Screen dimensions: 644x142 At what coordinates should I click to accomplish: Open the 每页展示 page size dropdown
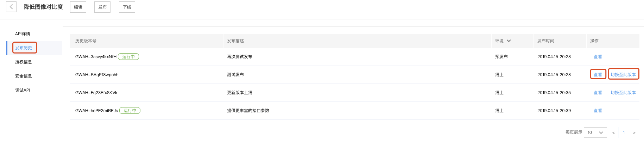coord(595,132)
